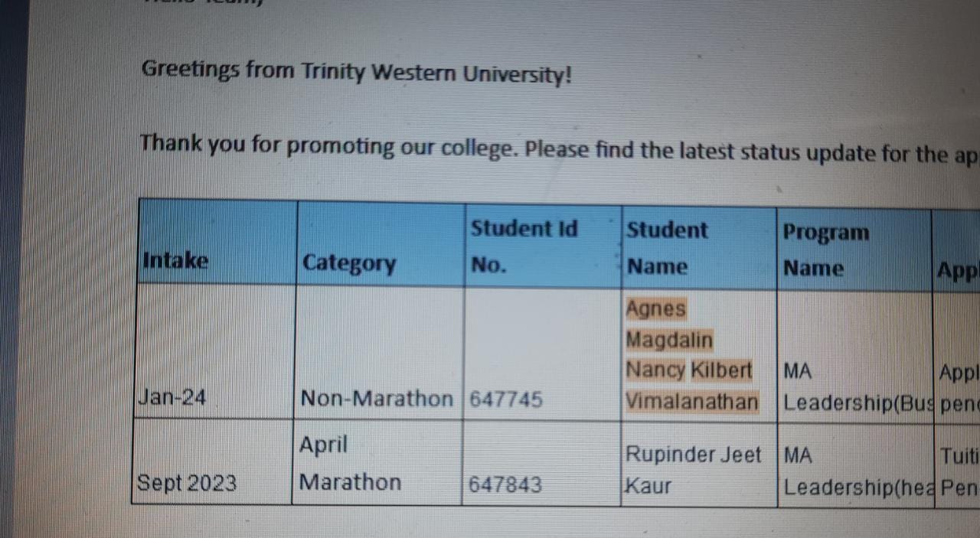Click the Rupinder Jeet Kaur name cell
The image size is (980, 538).
(699, 465)
